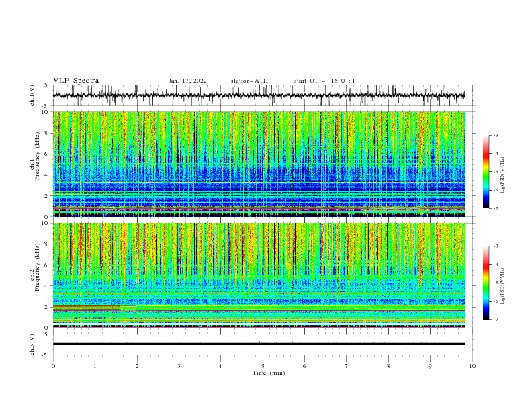
Task: Click the lower color bar 'log(PSD)(V²/Hz)' label
Action: coord(502,286)
